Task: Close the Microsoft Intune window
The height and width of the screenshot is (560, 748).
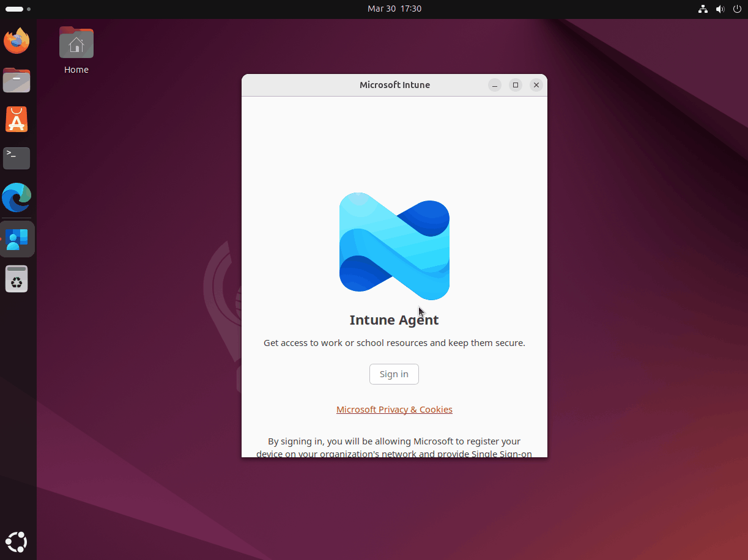Action: coord(536,85)
